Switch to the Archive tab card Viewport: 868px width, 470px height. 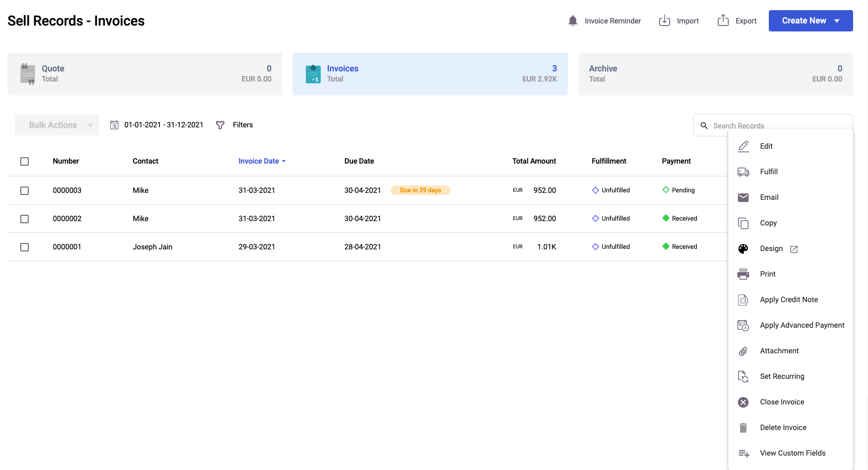716,74
